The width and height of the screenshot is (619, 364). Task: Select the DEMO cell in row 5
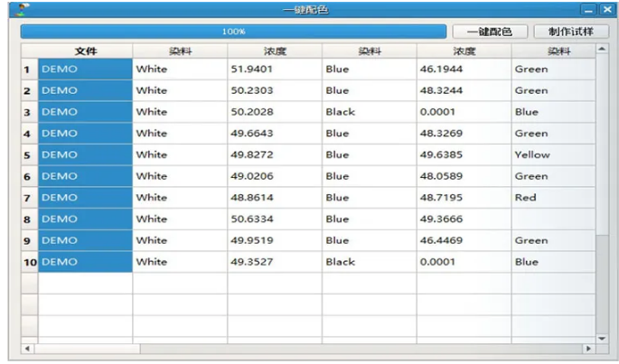pos(85,154)
